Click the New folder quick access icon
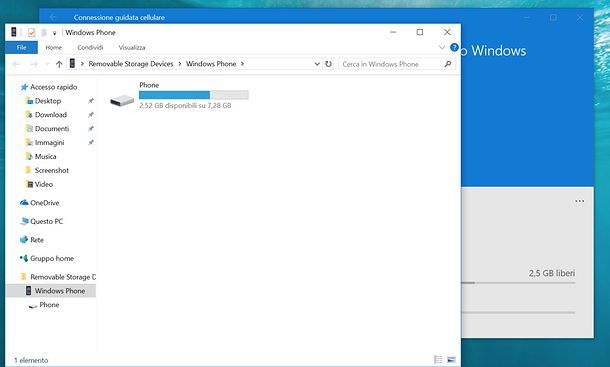The image size is (610, 367). pyautogui.click(x=44, y=32)
